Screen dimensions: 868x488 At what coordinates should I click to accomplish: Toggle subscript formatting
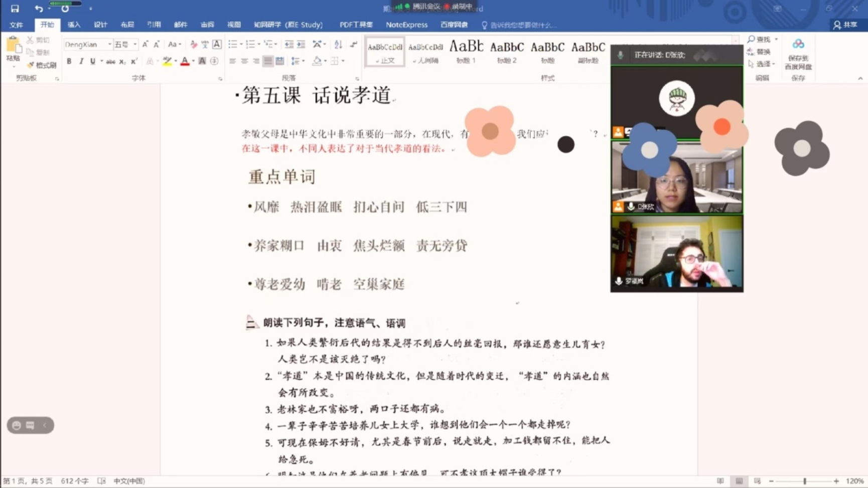122,62
